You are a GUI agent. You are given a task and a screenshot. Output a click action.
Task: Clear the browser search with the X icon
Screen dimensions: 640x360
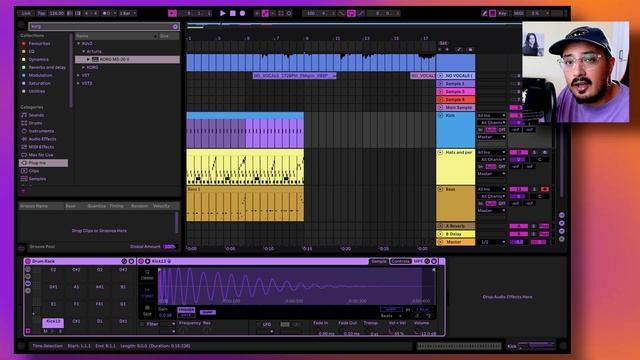(x=175, y=27)
